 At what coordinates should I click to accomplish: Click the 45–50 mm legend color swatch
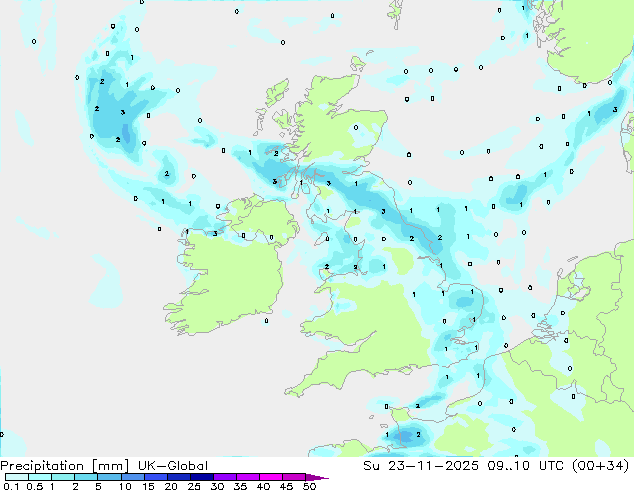[x=294, y=477]
